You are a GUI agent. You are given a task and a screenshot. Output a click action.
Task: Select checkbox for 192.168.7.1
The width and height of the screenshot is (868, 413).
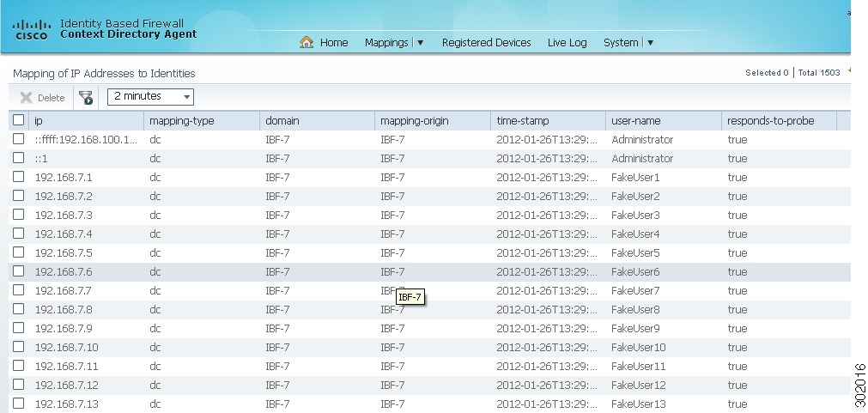[x=19, y=177]
